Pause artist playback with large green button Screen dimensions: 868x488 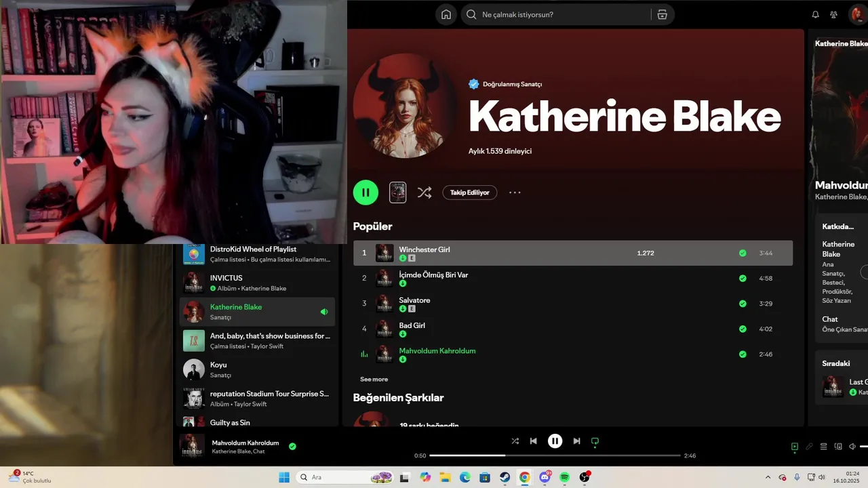click(366, 192)
